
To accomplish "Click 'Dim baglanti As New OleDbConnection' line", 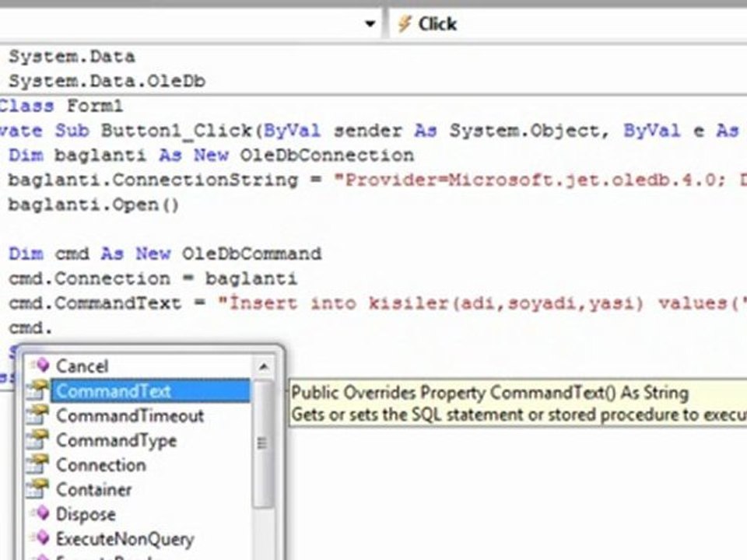I will coord(211,156).
